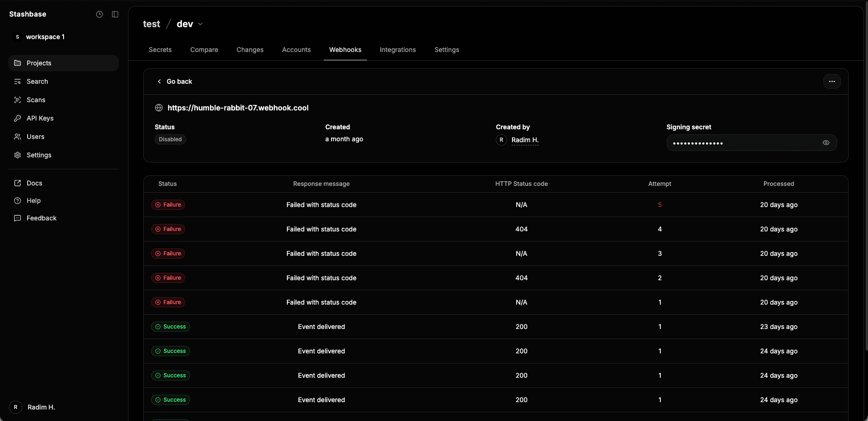Open the project Settings tab

click(447, 50)
